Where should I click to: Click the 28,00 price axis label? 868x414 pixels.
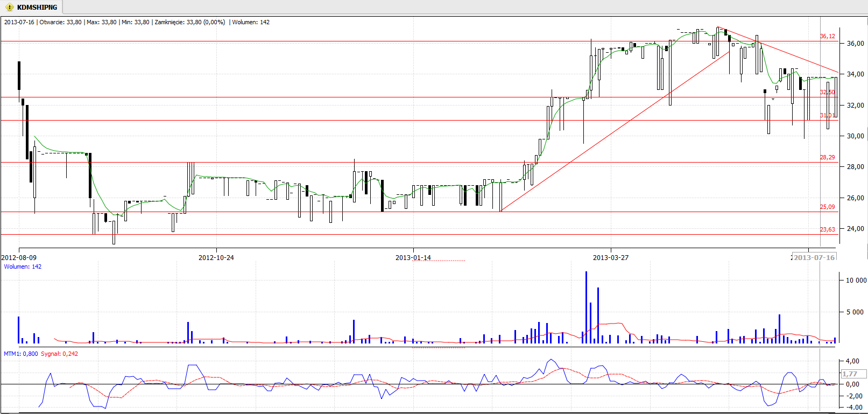856,167
